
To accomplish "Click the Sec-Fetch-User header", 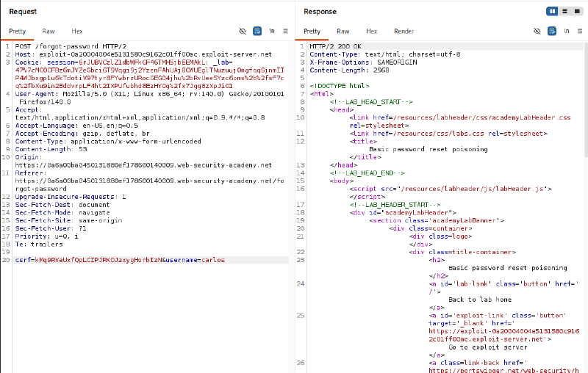I will 51,228.
